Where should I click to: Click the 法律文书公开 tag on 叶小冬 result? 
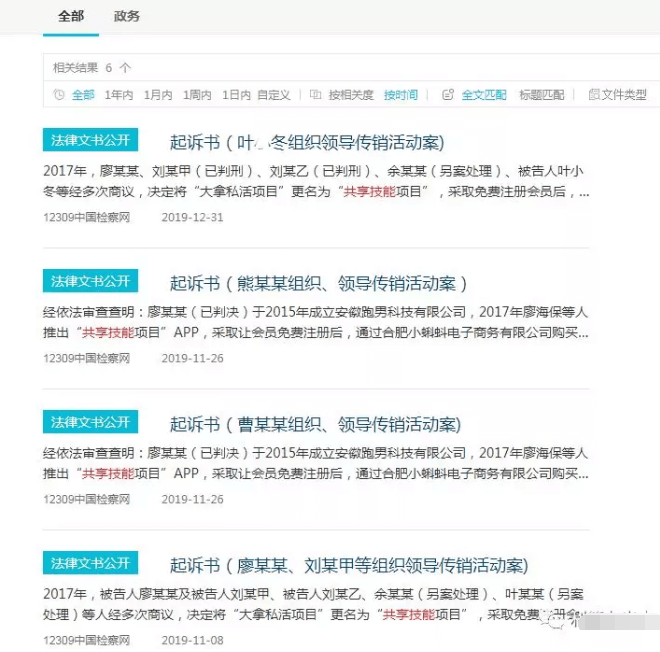click(90, 140)
